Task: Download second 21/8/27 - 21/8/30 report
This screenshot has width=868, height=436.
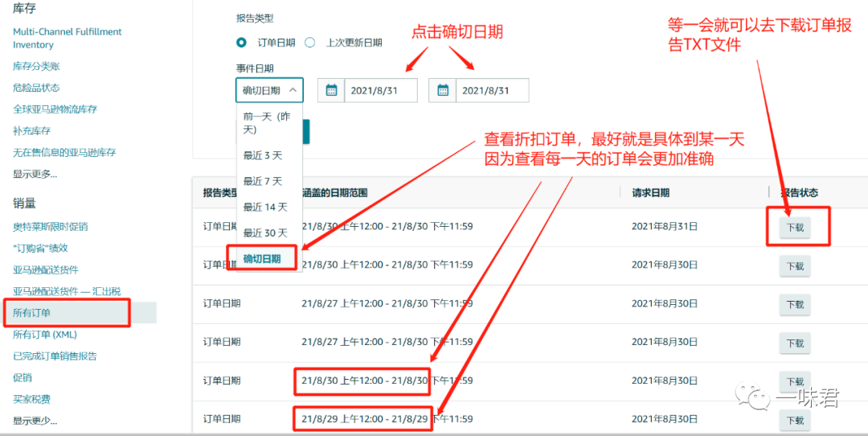Action: coord(795,343)
